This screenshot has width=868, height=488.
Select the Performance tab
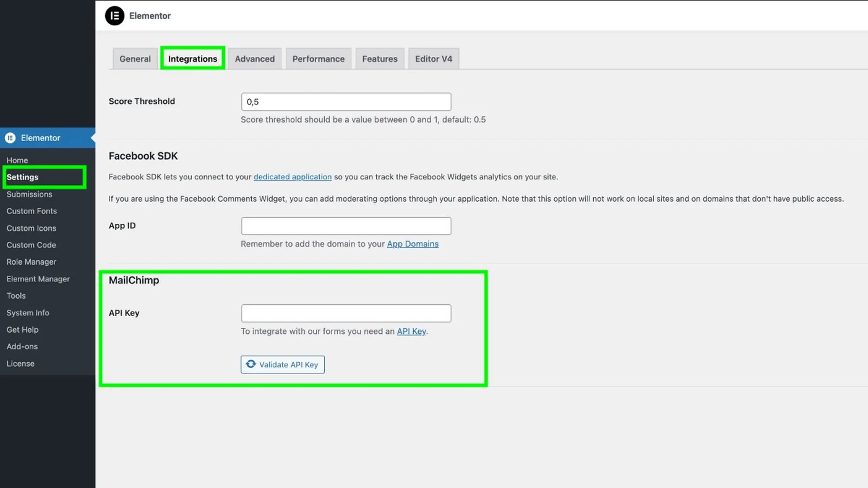[318, 59]
